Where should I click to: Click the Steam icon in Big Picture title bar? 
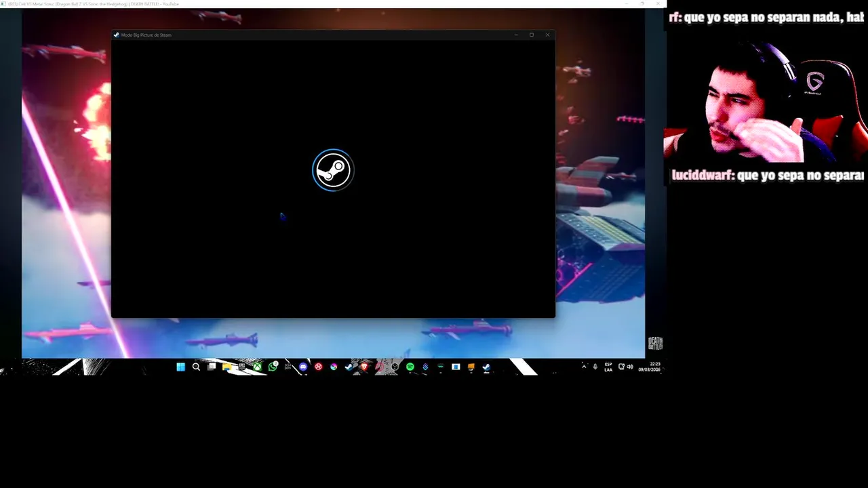tap(117, 35)
